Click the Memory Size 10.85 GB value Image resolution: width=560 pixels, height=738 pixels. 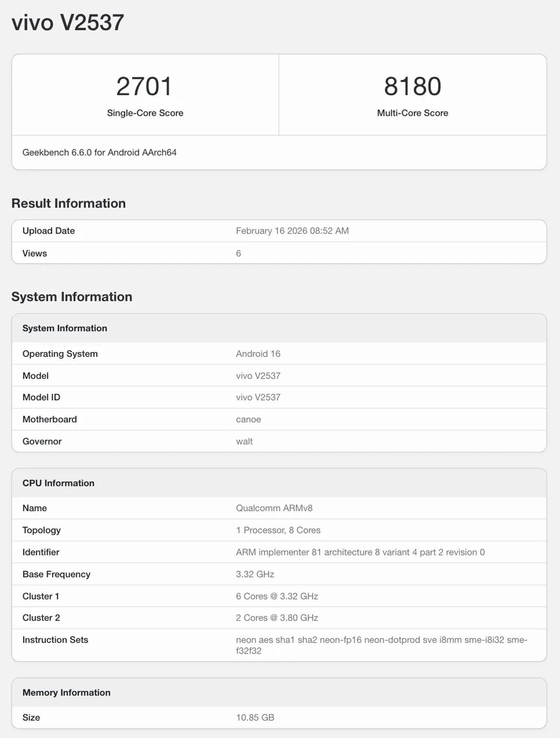coord(254,717)
